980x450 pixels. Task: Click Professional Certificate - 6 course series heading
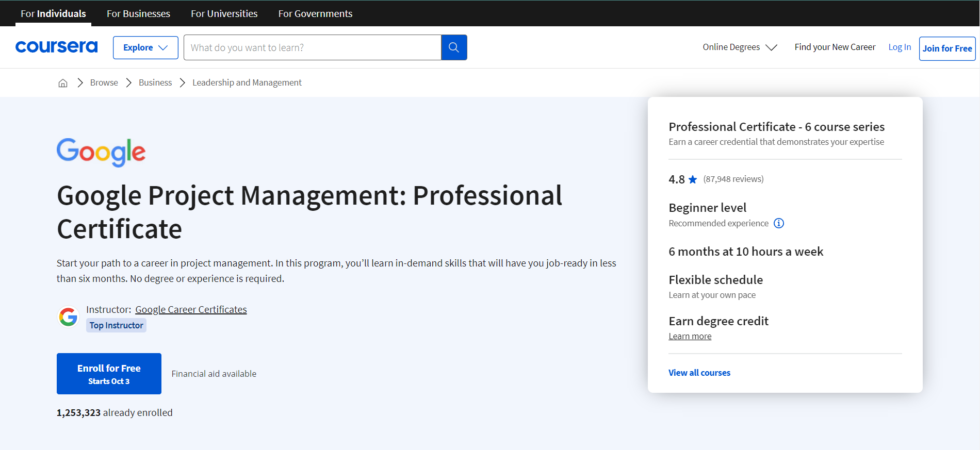[776, 127]
